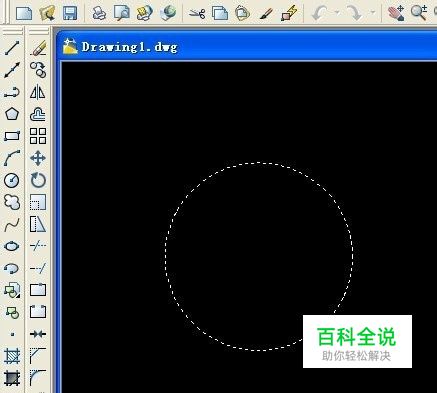
Task: Click the Draw toolbar grip handle
Action: (12, 32)
